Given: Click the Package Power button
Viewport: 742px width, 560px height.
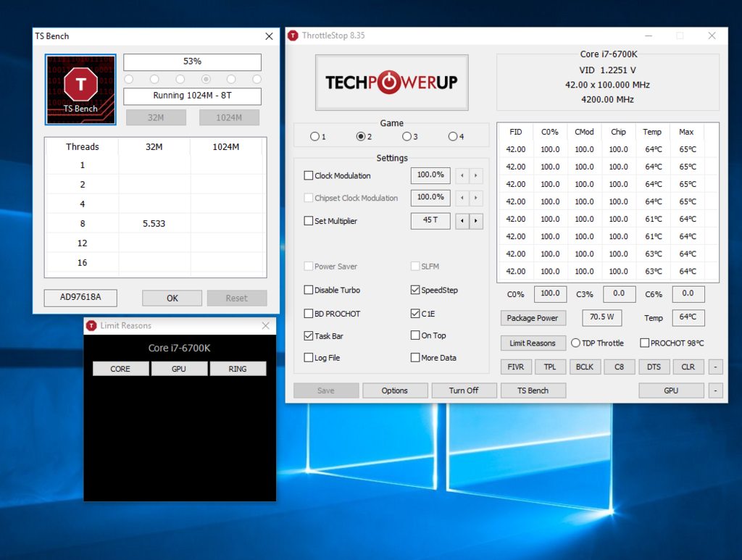Looking at the screenshot, I should pyautogui.click(x=533, y=318).
